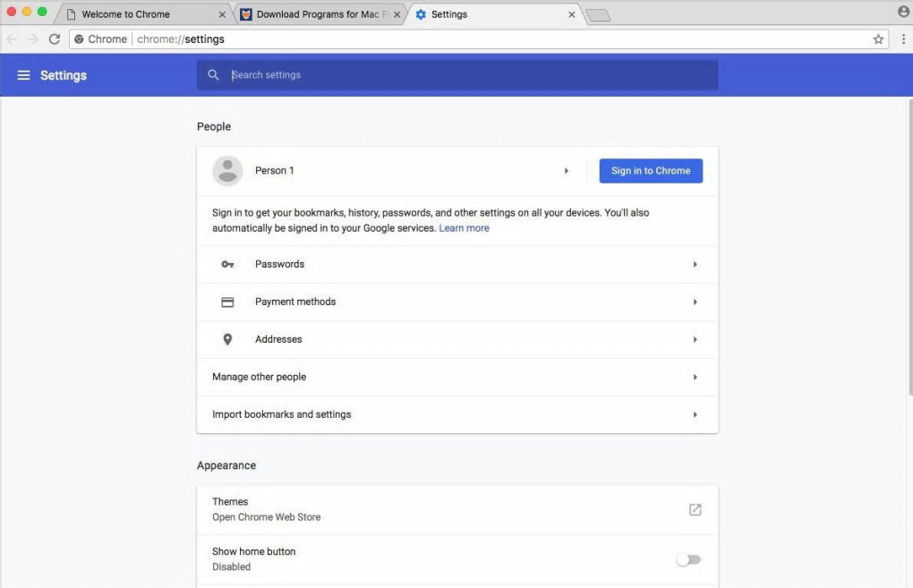Open Manage other people arrow

click(695, 378)
